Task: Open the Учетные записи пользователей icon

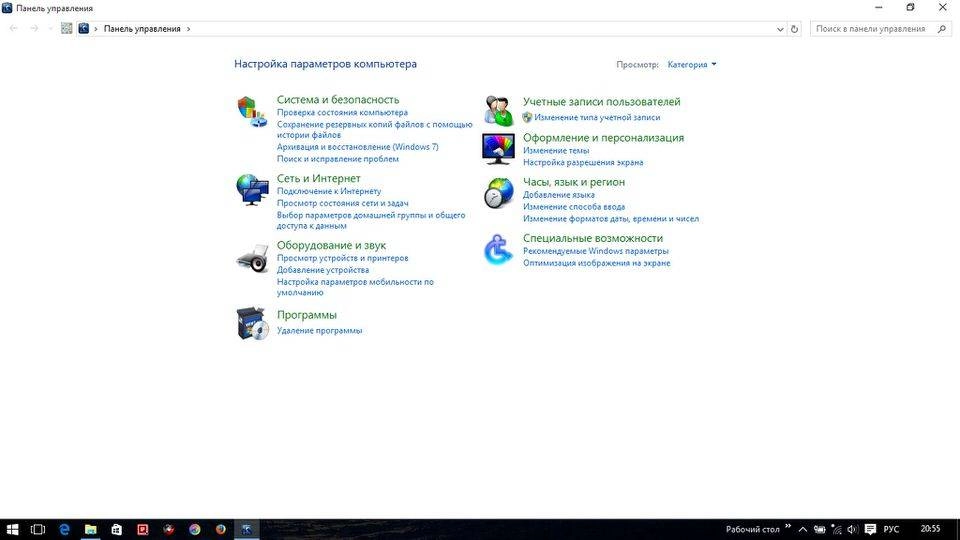Action: click(498, 111)
